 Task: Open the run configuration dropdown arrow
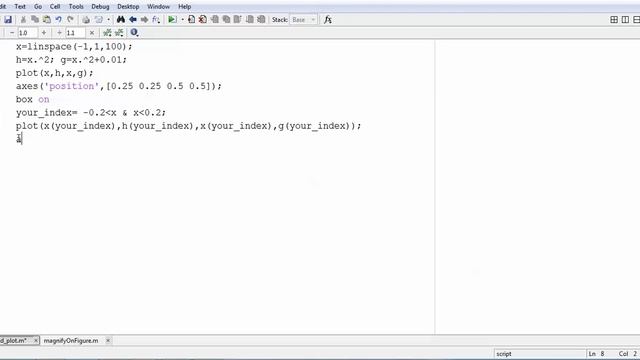(x=182, y=20)
